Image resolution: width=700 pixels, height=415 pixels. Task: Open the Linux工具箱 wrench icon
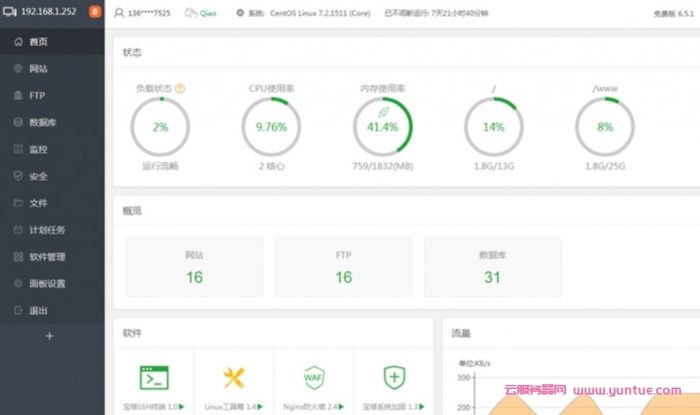click(x=234, y=377)
